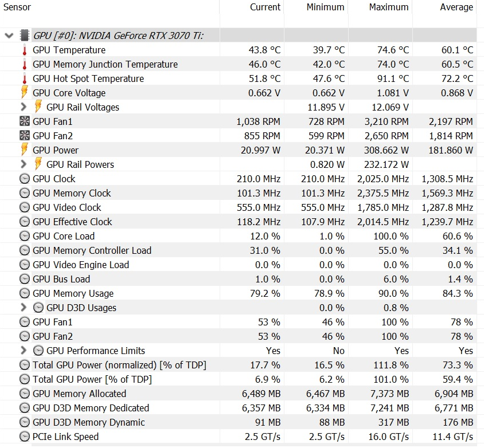Screen dimensions: 484x448
Task: Click lightning icon beside GPU Core Voltage
Action: pos(24,92)
